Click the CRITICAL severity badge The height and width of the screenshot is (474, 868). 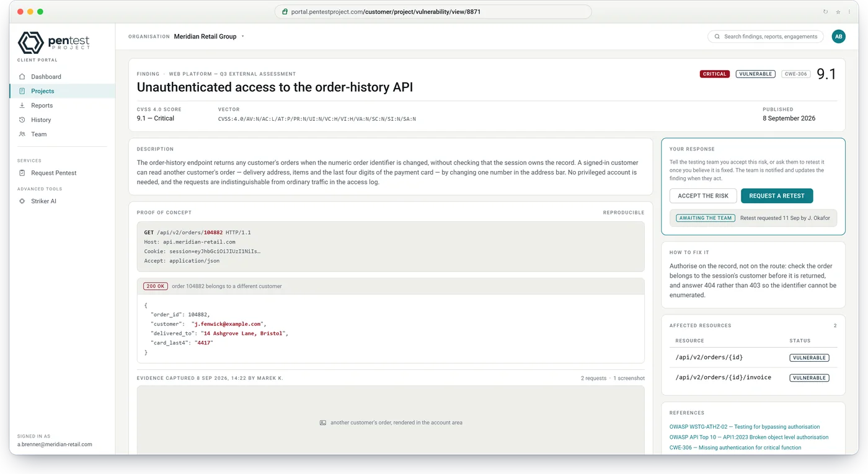tap(714, 74)
